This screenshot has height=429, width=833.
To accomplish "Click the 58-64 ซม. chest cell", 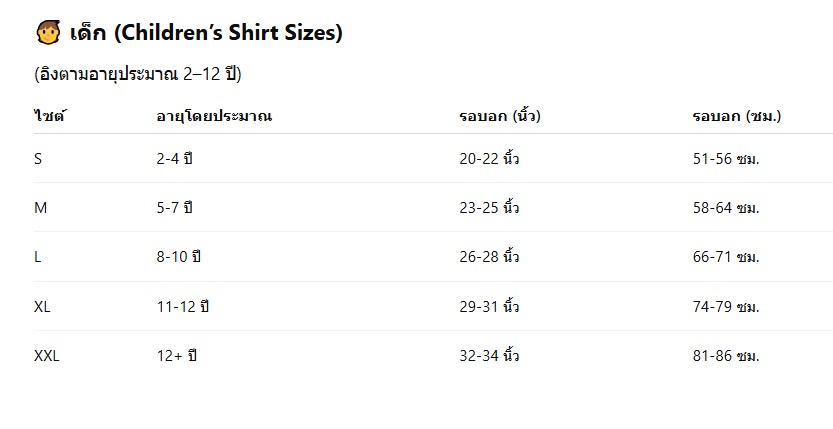I will [x=726, y=208].
